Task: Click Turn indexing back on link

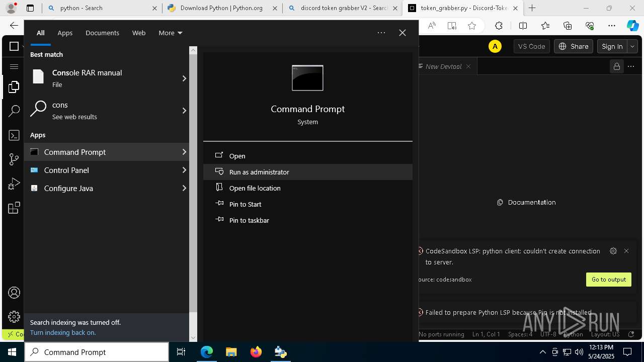Action: [x=63, y=332]
